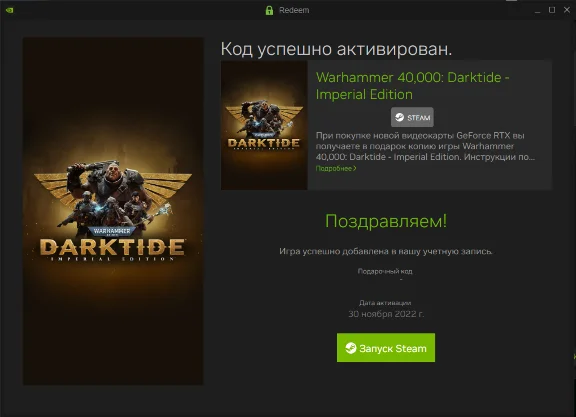Click the green padlock icon beside Redeem
Image resolution: width=576 pixels, height=417 pixels.
[269, 10]
